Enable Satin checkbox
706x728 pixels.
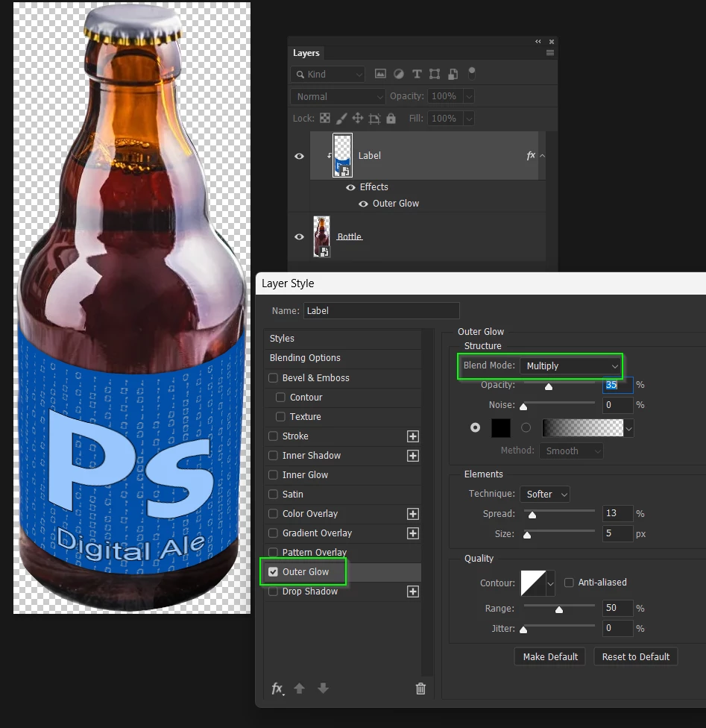[273, 494]
